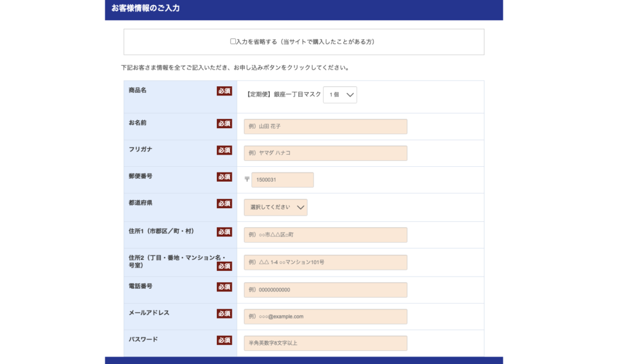Open the 1個 quantity dropdown
The image size is (631, 364).
pos(340,95)
